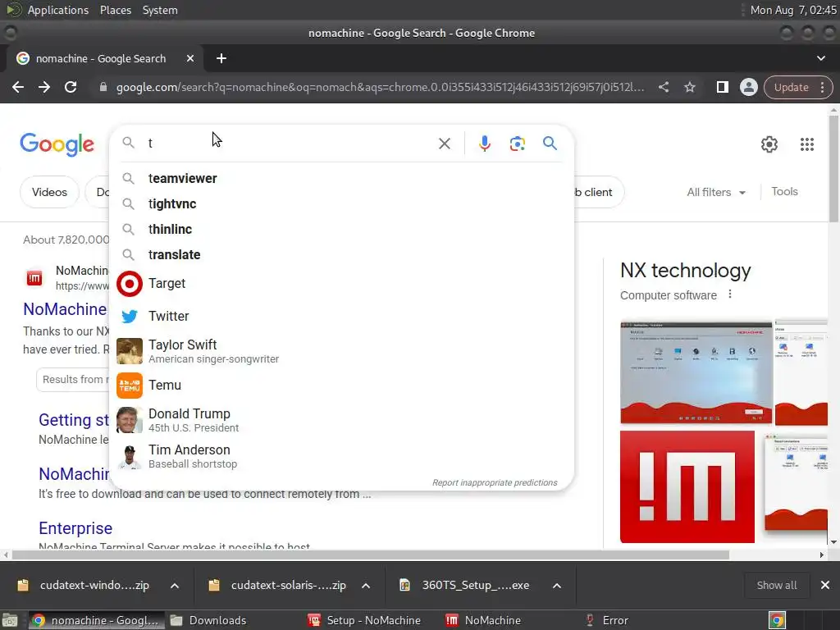
Task: Open the System menu
Action: 160,10
